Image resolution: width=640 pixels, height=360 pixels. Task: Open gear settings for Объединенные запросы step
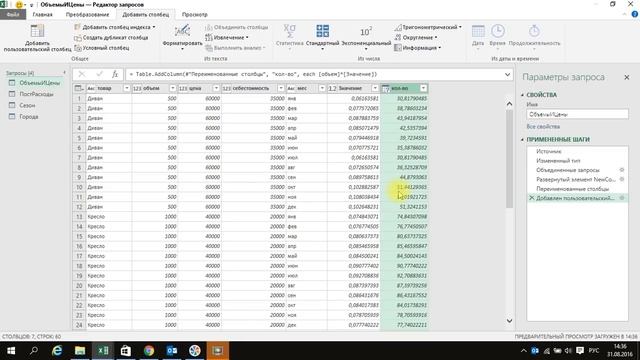[x=622, y=170]
